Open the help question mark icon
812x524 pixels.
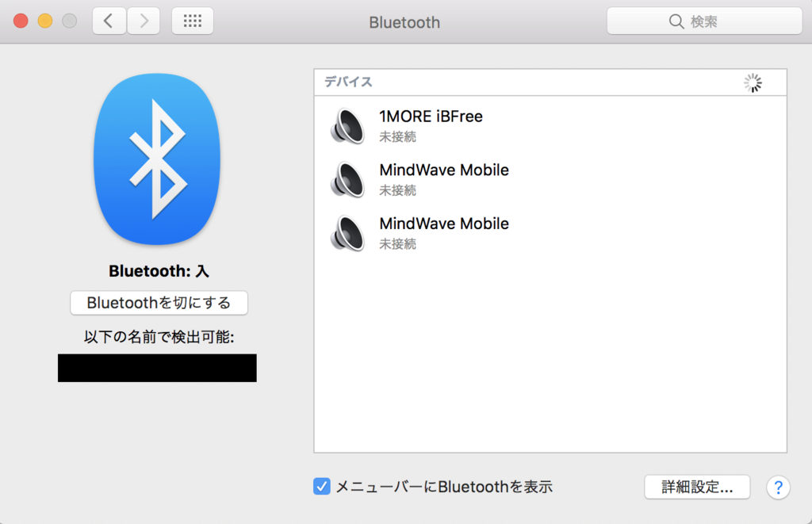[778, 487]
